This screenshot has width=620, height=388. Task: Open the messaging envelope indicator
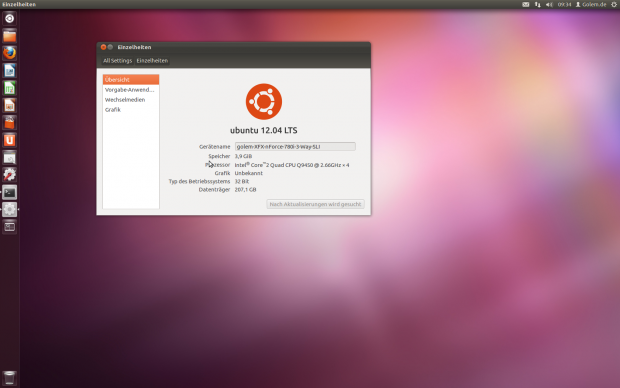coord(525,4)
